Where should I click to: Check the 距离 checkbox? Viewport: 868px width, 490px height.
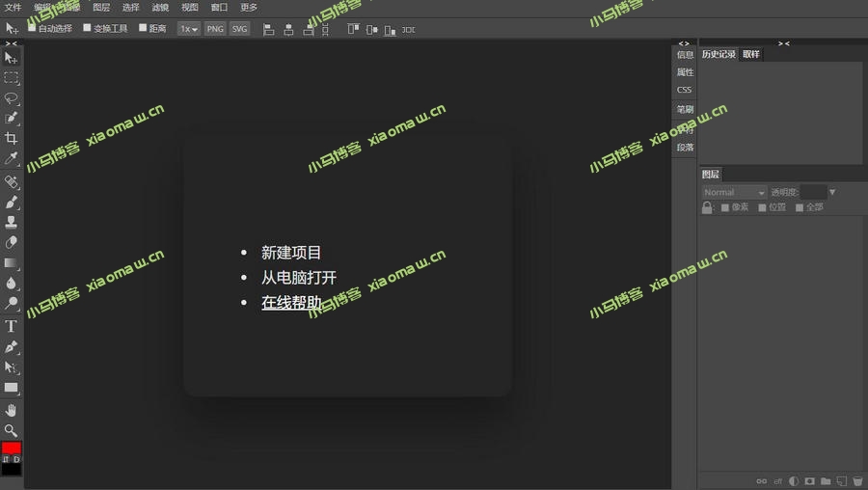(143, 28)
